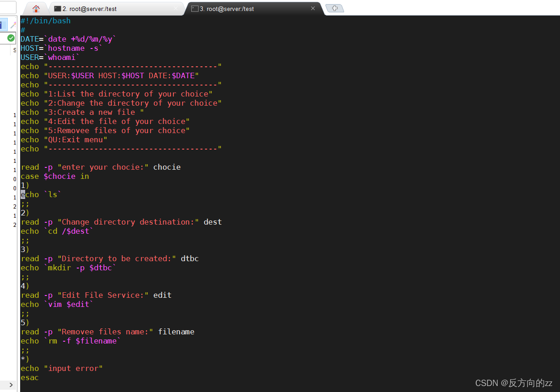
Task: Click the green checkmark icon in left panel
Action: [11, 38]
